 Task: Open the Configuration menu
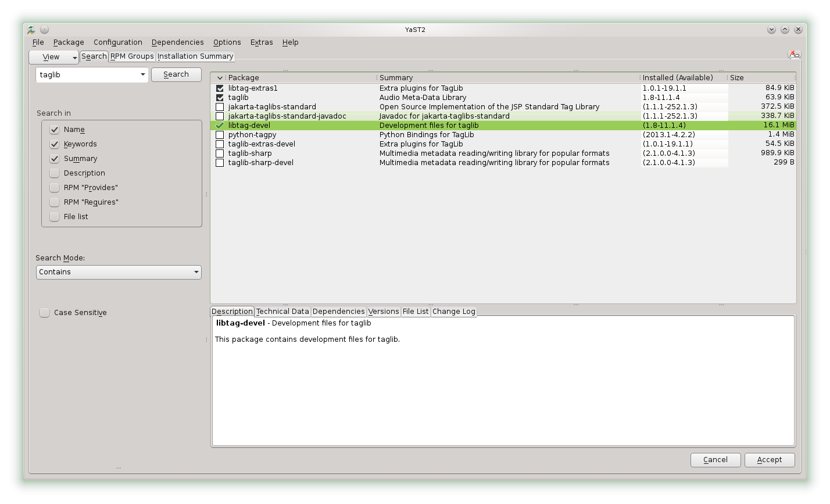118,42
